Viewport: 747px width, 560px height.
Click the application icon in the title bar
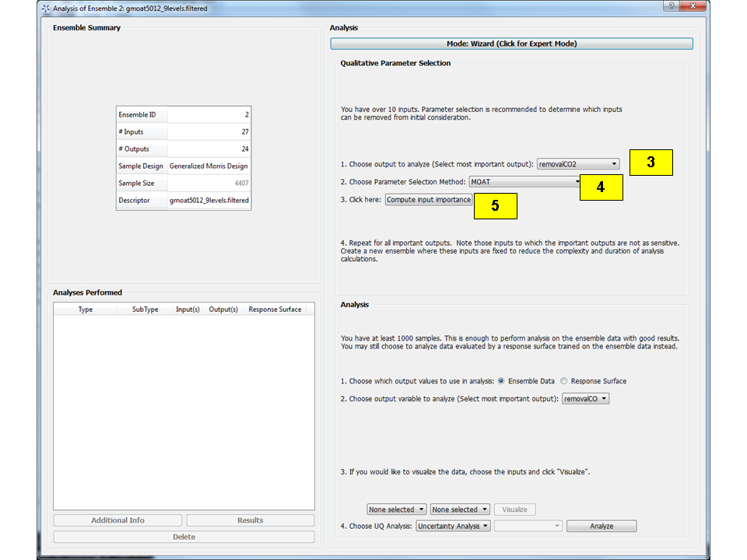[44, 6]
